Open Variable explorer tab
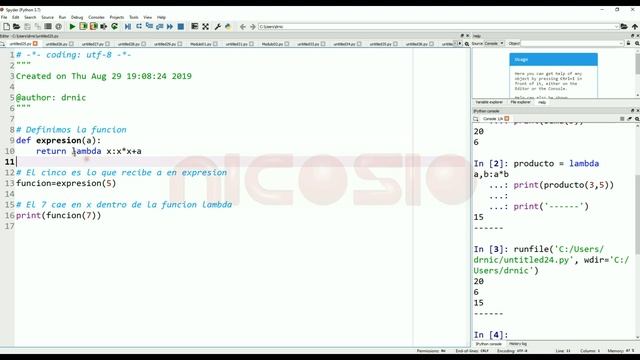The image size is (640, 360). pos(489,102)
